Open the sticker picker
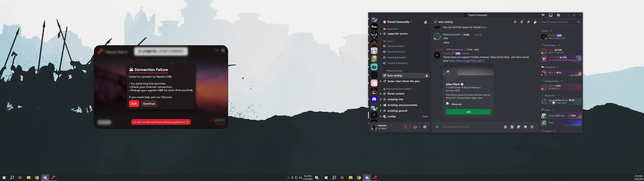 (519, 127)
